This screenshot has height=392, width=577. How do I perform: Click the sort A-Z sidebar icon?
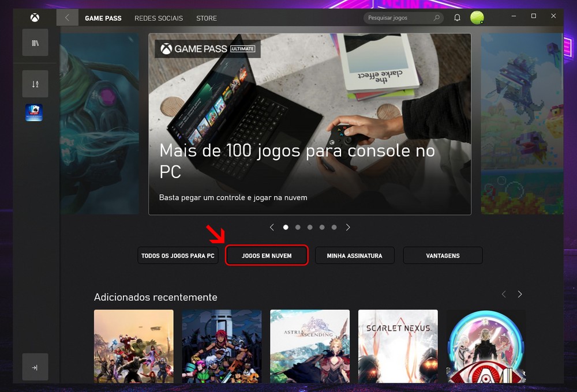[x=35, y=84]
